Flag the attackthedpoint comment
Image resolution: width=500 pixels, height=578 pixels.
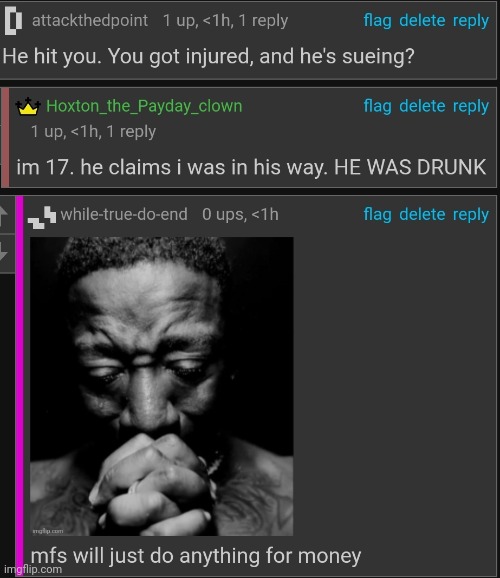pyautogui.click(x=377, y=21)
